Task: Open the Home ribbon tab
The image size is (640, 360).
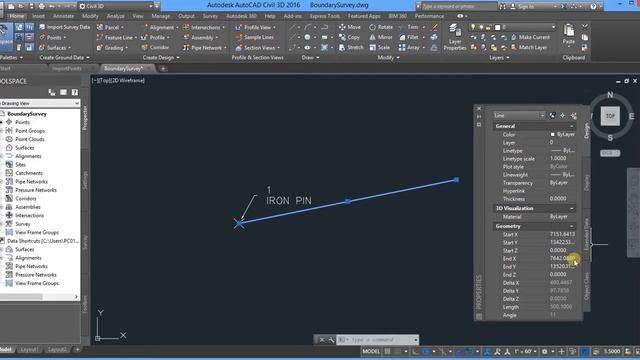Action: pos(17,16)
